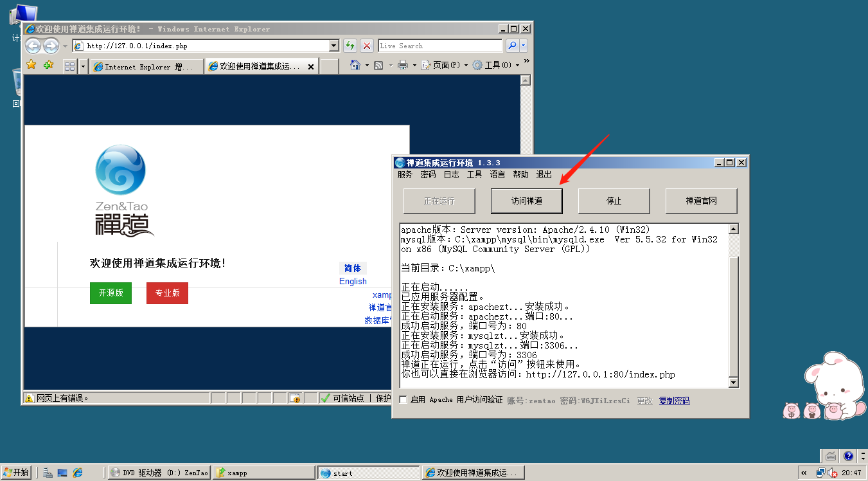The width and height of the screenshot is (868, 481).
Task: Click the red X stop loading icon
Action: 366,46
